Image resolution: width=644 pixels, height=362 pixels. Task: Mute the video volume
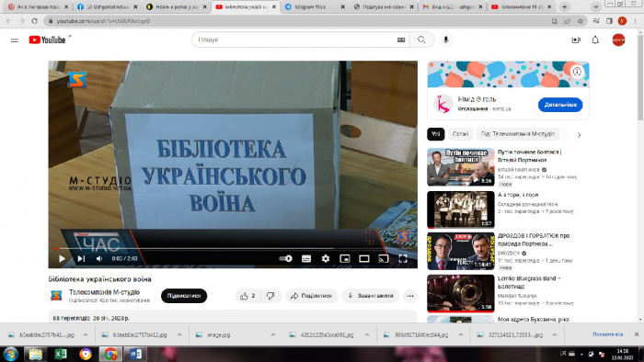tap(99, 259)
